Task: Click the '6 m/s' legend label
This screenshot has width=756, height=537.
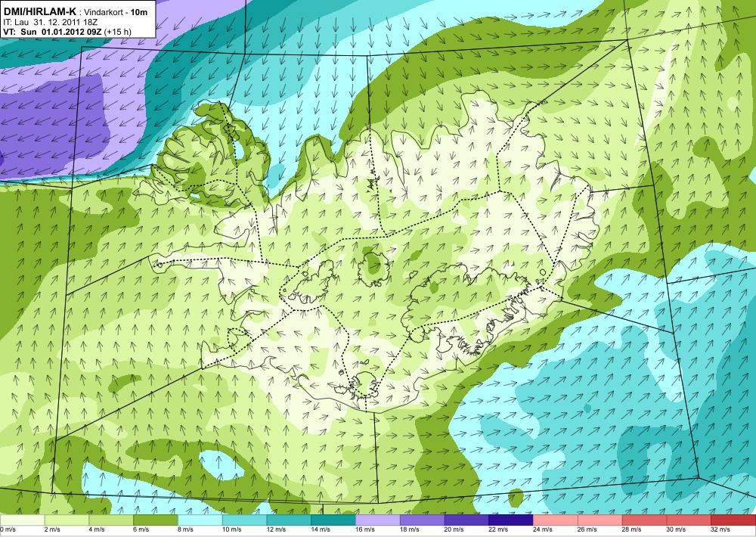Action: tap(141, 529)
